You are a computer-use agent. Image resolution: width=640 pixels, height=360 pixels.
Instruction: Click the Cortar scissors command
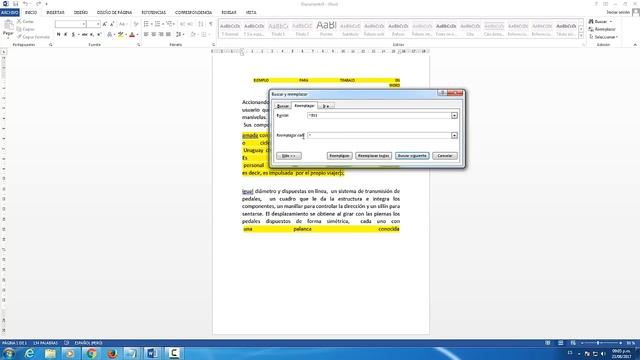[25, 21]
